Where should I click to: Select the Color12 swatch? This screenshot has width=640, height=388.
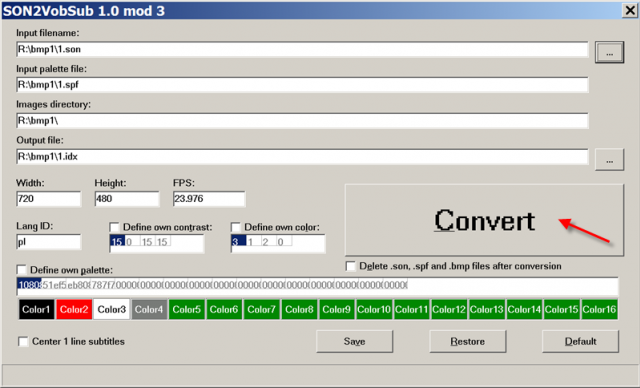tap(449, 309)
